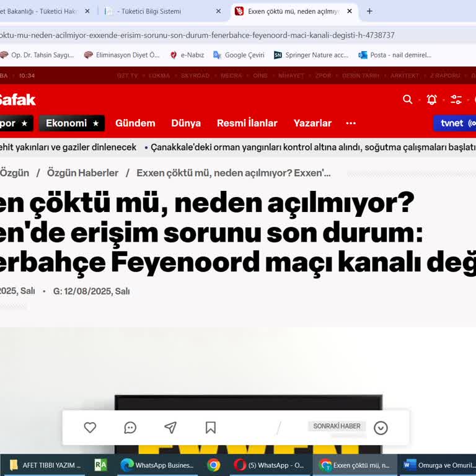Open the RA app in the taskbar

pyautogui.click(x=100, y=465)
